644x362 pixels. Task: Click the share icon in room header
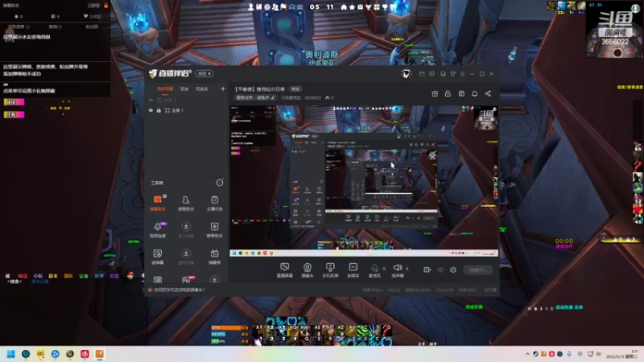pos(488,93)
